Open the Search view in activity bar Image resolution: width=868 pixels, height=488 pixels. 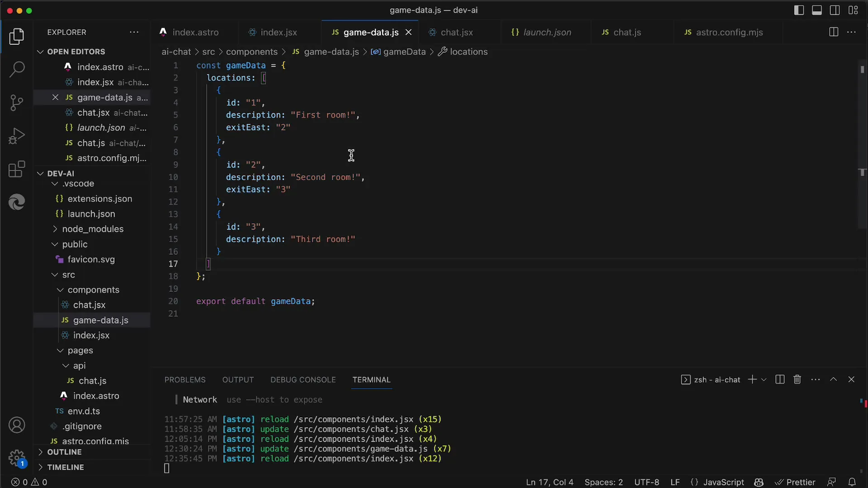tap(17, 69)
